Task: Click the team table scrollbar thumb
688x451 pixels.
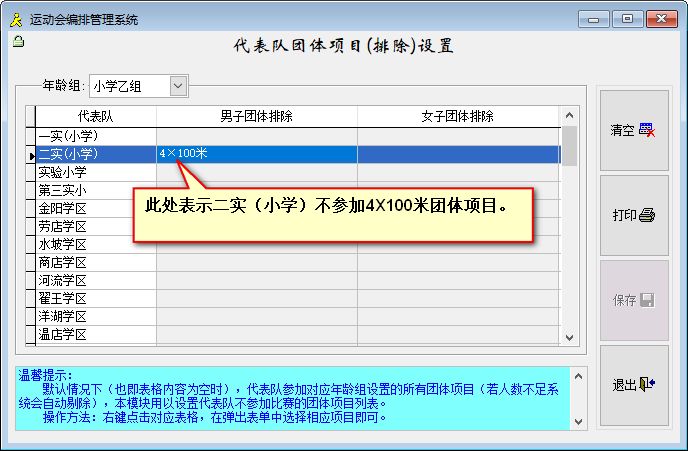Action: pyautogui.click(x=570, y=146)
